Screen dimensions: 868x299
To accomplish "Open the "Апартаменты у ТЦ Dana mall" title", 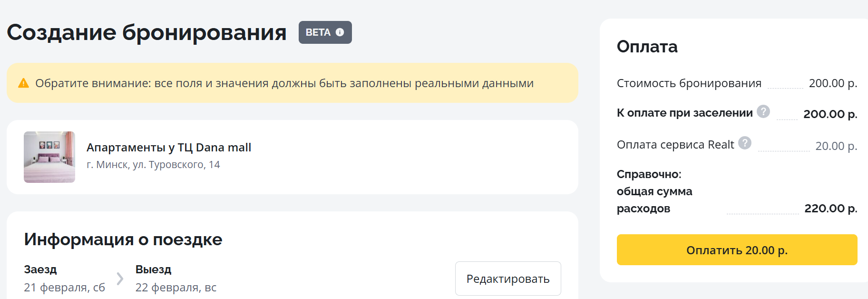I will coord(169,148).
